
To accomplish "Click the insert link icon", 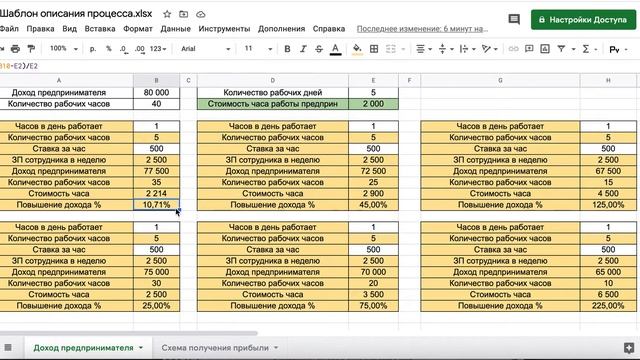I will (x=513, y=49).
